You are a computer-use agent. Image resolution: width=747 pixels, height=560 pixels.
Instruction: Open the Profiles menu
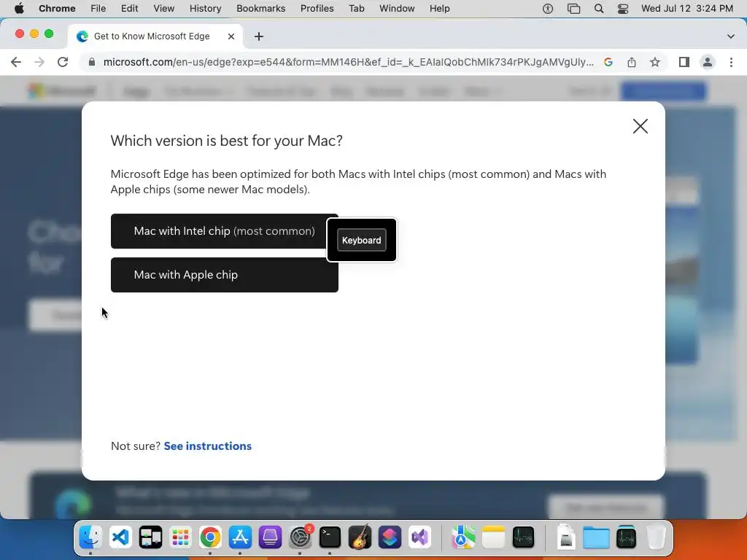click(x=317, y=9)
